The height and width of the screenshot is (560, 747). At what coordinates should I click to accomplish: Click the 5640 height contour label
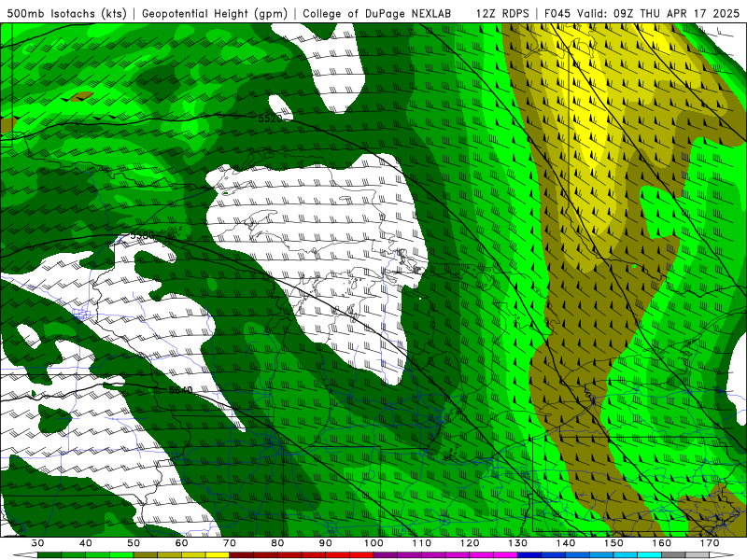click(180, 390)
